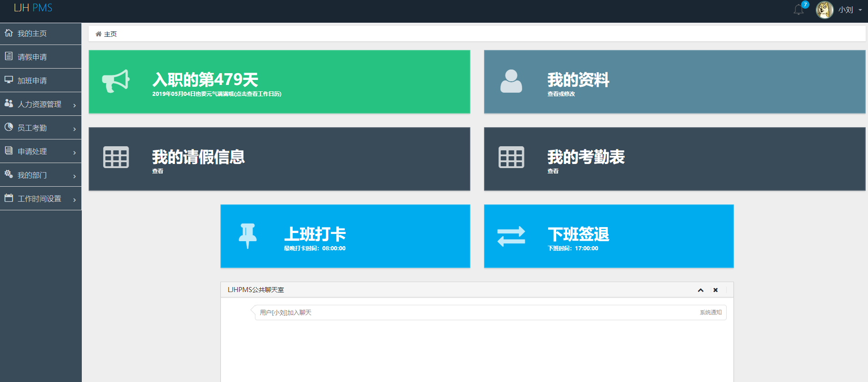Click the calendar icon beside 工作时间设置
The image size is (868, 382).
(x=9, y=198)
